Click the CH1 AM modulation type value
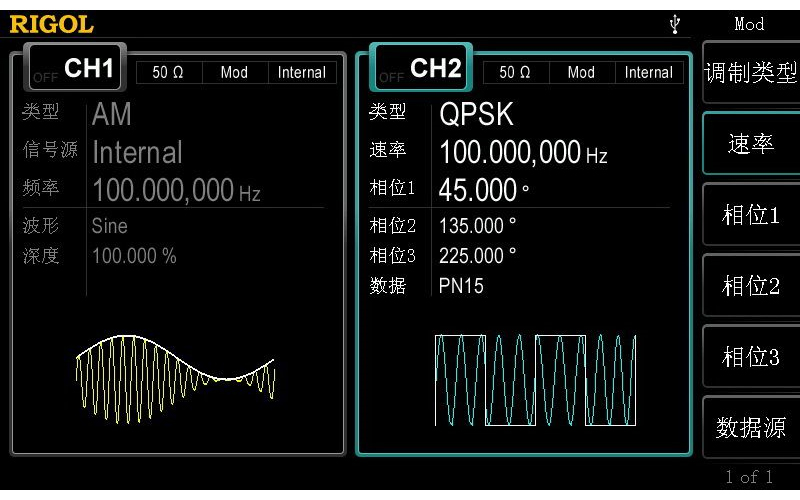Screen dimensions: 800x500 coord(112,114)
